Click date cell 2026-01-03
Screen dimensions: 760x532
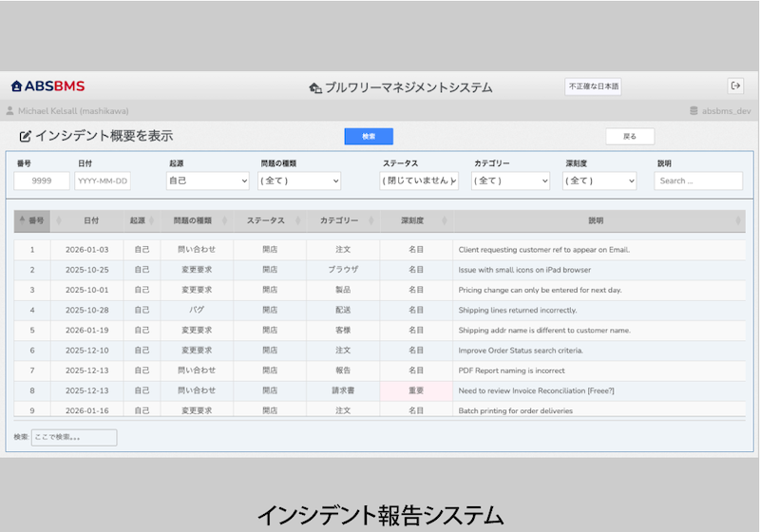click(87, 250)
